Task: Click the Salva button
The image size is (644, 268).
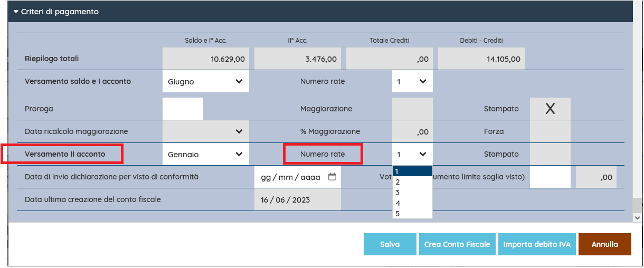Action: 390,244
